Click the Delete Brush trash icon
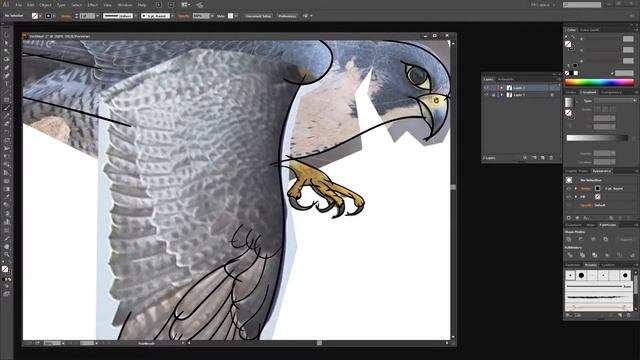This screenshot has width=640, height=360. 629,315
